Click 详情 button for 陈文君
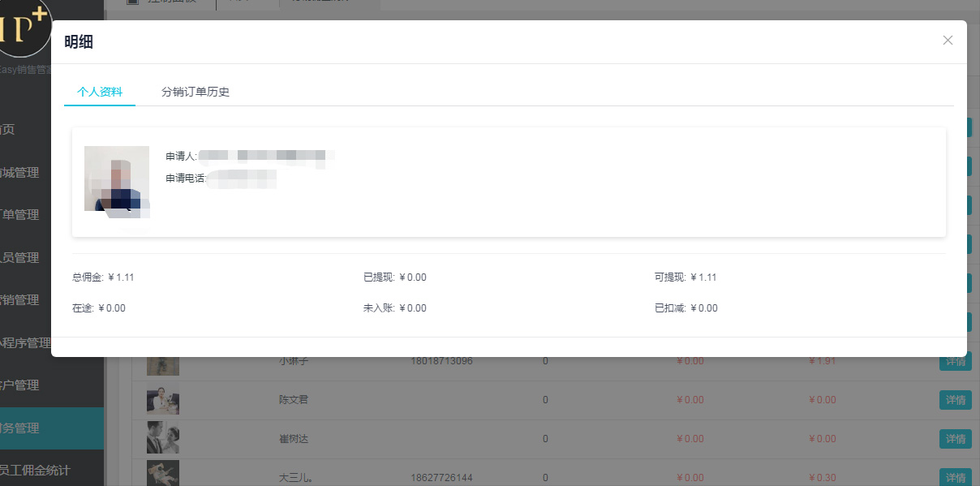 tap(955, 400)
